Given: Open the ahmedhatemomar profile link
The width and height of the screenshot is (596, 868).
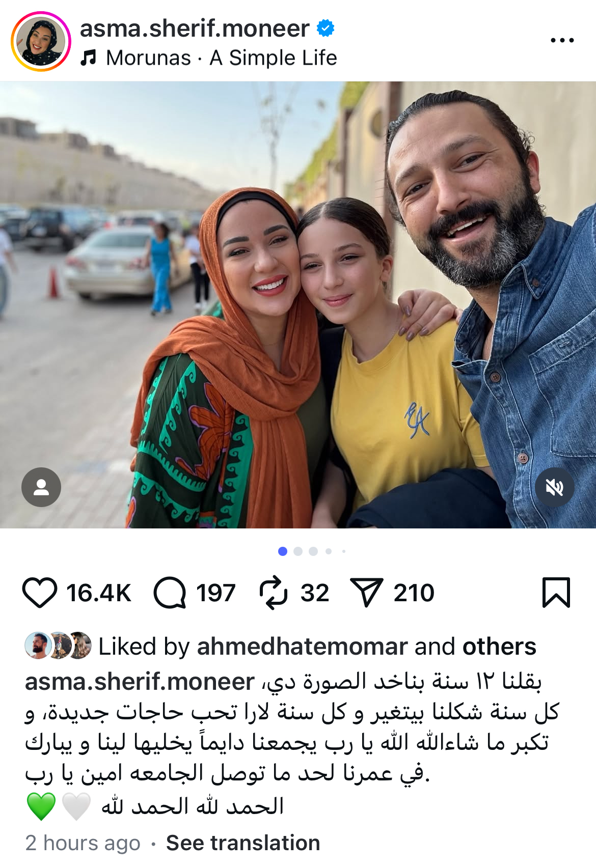Looking at the screenshot, I should (x=302, y=647).
